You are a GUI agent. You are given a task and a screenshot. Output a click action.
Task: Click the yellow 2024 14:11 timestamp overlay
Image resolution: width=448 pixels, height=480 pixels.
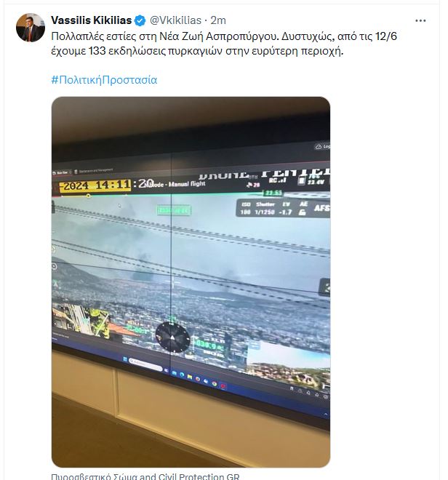point(95,185)
